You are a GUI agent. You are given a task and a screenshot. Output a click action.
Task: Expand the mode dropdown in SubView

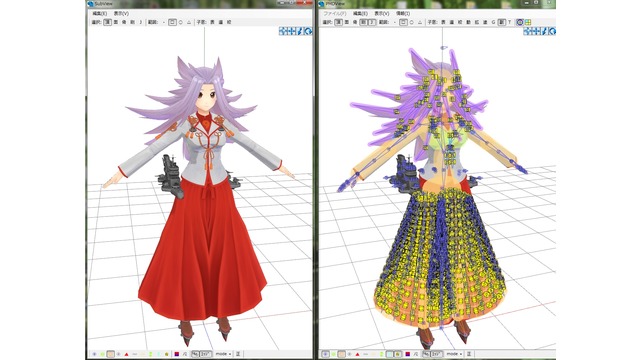point(223,354)
